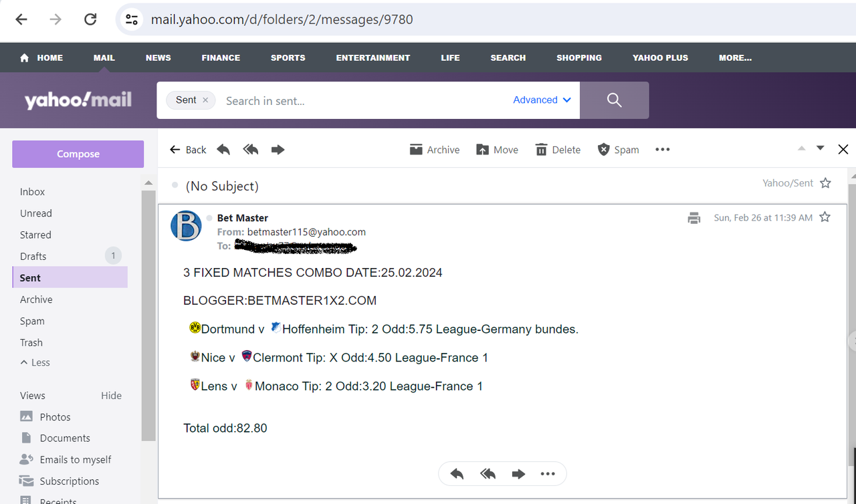This screenshot has height=504, width=856.
Task: Star the message beside the date
Action: point(825,217)
